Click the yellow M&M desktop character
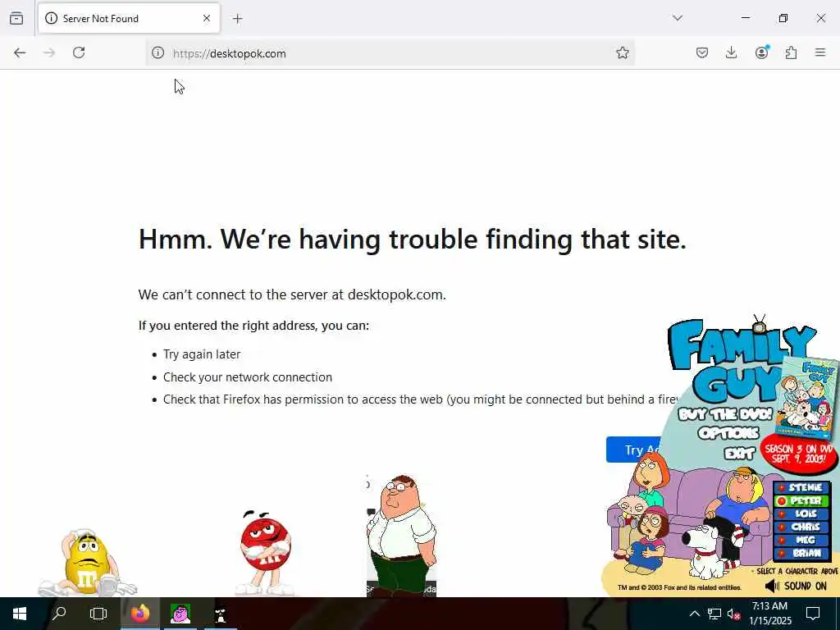This screenshot has width=840, height=630. 87,563
